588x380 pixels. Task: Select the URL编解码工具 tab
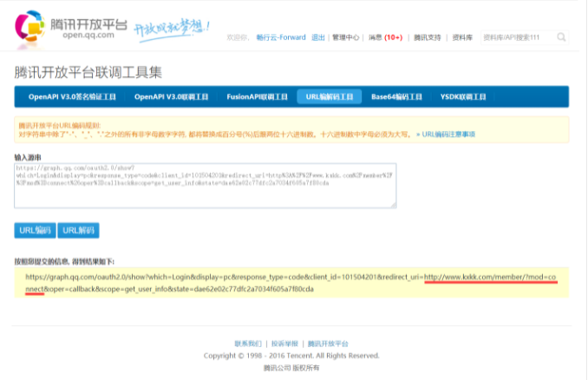click(x=330, y=97)
